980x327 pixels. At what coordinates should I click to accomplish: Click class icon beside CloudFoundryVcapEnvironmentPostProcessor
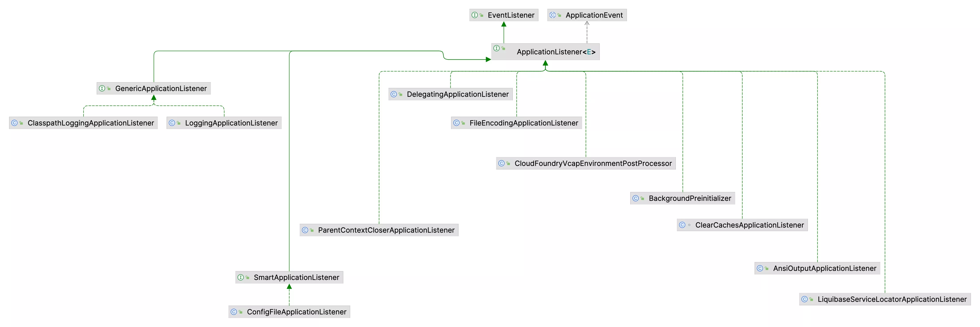click(502, 163)
